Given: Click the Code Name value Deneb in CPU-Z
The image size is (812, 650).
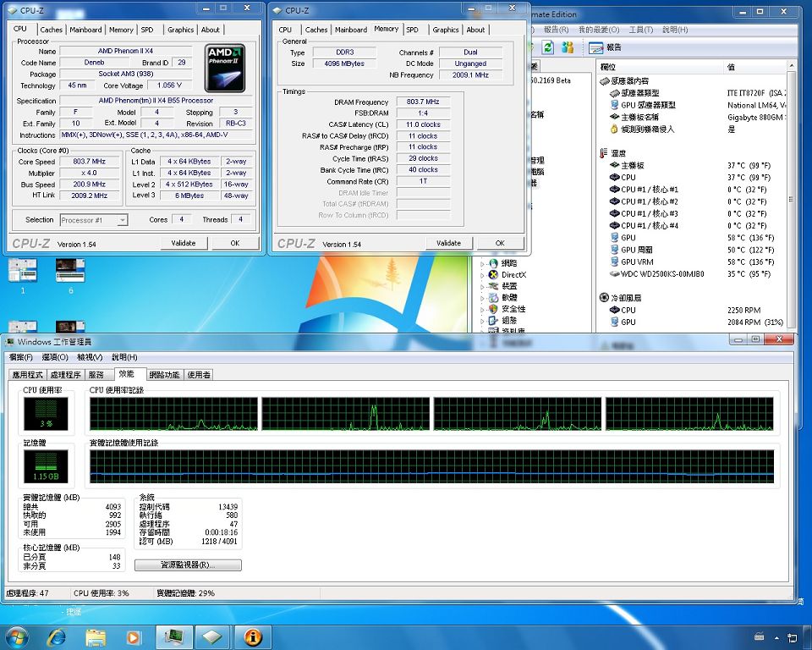Looking at the screenshot, I should 94,62.
